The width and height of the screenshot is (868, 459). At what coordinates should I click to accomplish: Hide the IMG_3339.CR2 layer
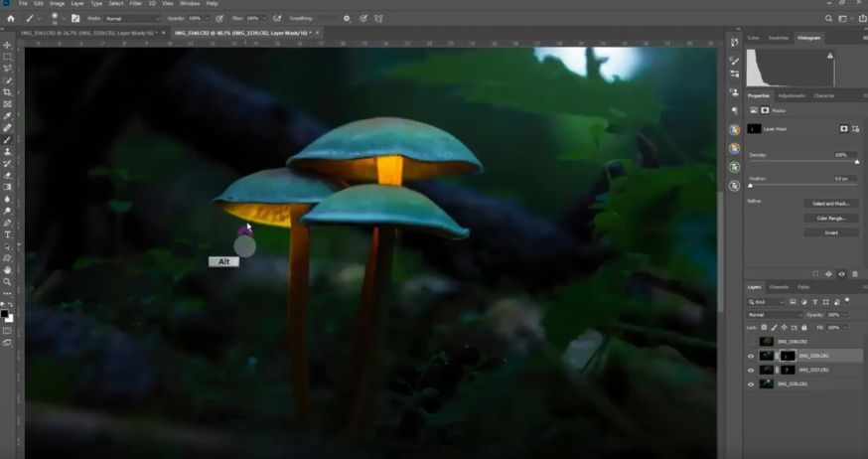[x=751, y=356]
